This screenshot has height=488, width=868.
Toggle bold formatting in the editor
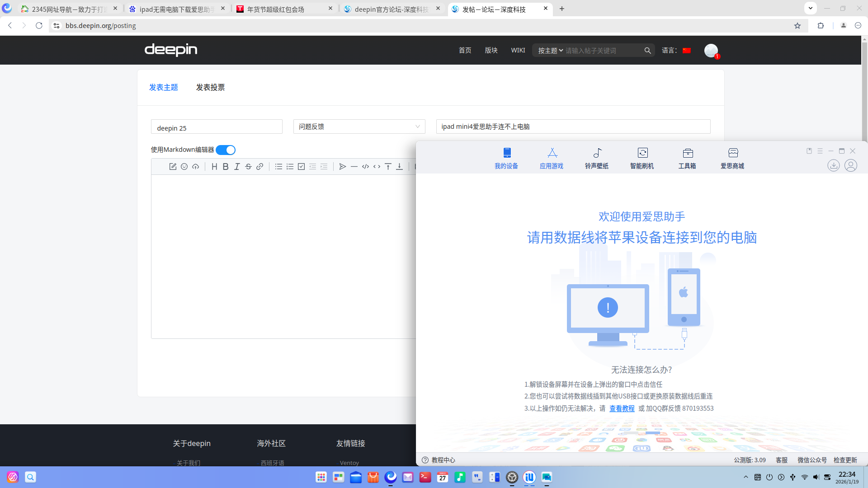(226, 166)
